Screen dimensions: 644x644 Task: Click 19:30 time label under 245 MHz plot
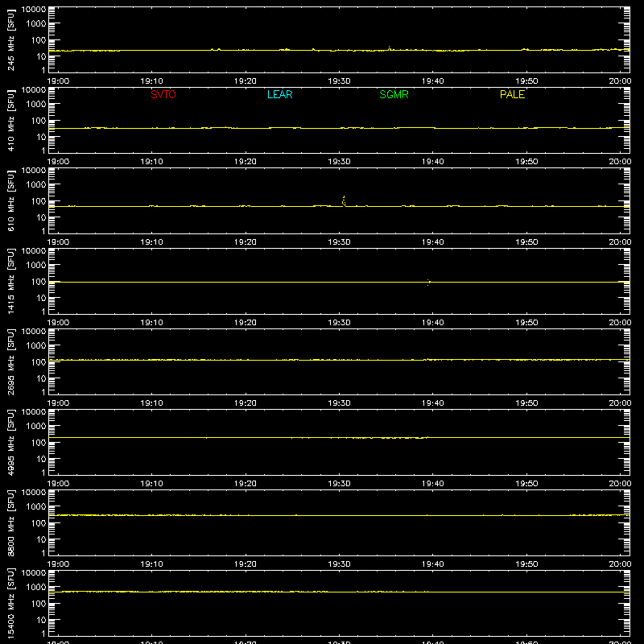(x=339, y=81)
